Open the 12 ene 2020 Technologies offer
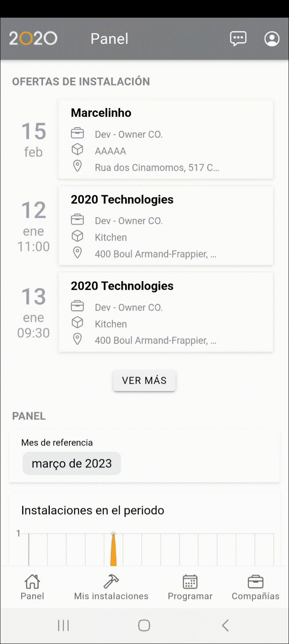The image size is (289, 644). point(166,226)
